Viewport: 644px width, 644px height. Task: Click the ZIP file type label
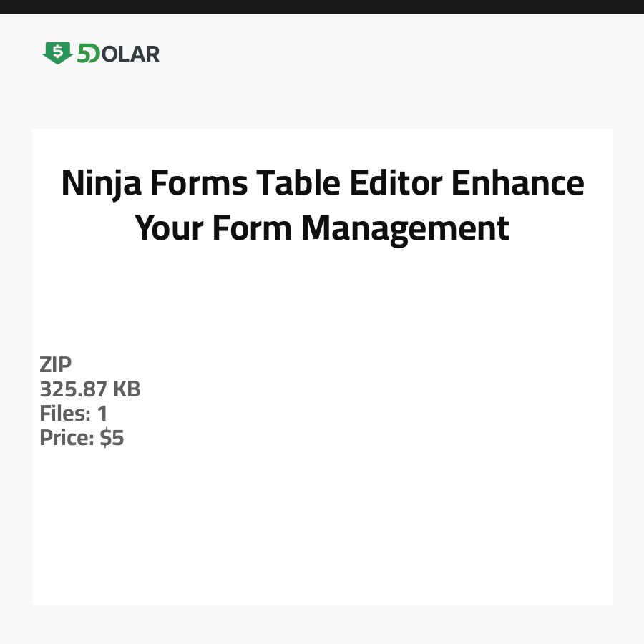[56, 365]
